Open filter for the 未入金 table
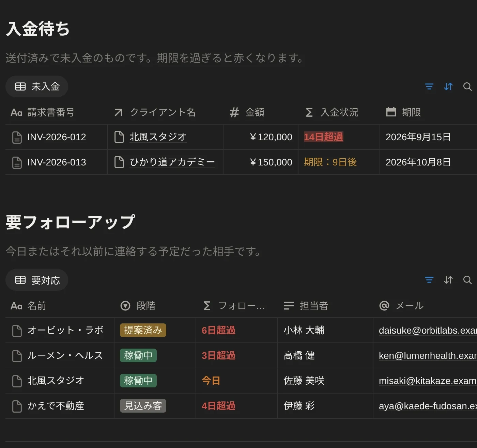The image size is (477, 448). [429, 86]
